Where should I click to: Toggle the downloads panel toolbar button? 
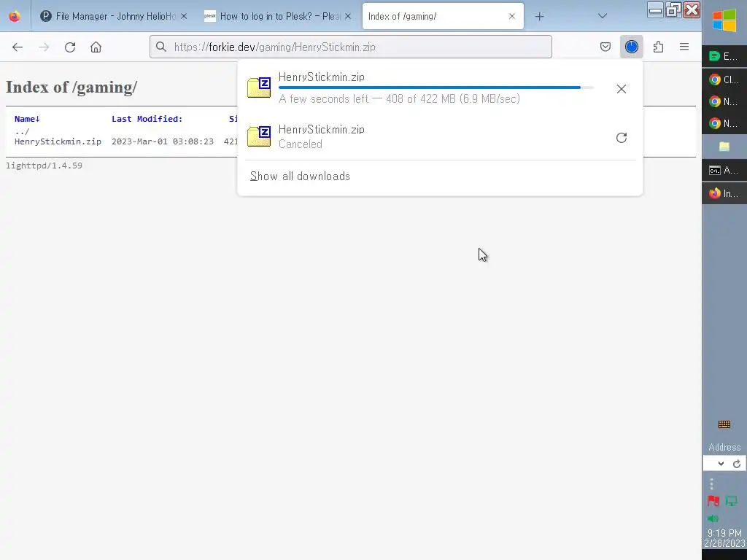pyautogui.click(x=631, y=47)
